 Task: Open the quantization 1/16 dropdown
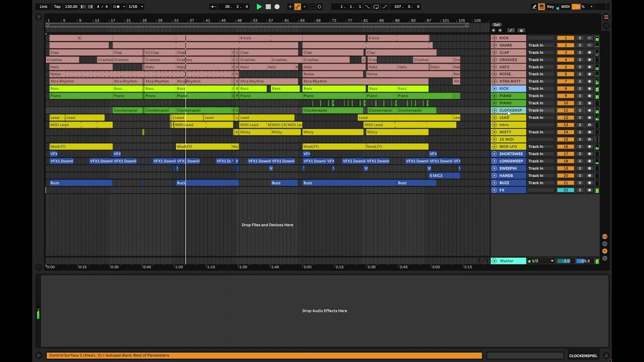[135, 7]
